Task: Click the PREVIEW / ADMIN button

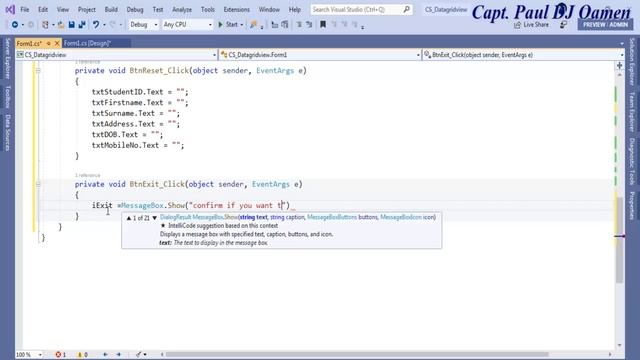Action: pos(605,25)
